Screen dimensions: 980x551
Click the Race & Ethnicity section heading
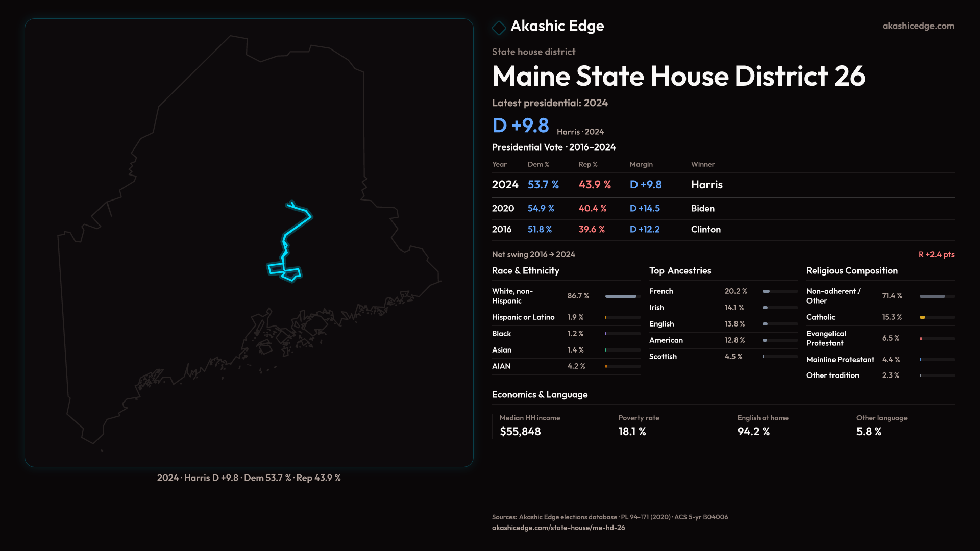tap(525, 271)
